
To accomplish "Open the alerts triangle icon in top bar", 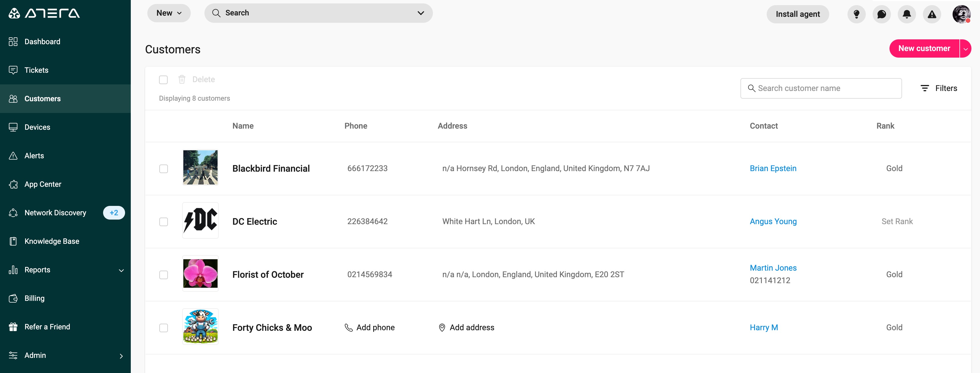I will 932,14.
